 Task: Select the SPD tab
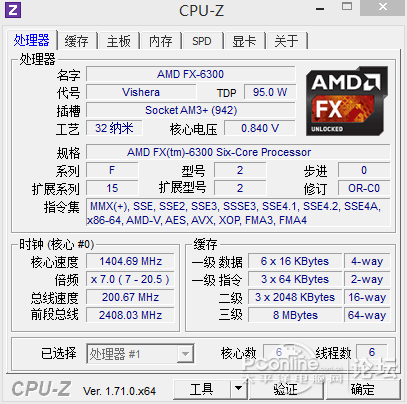[x=202, y=41]
